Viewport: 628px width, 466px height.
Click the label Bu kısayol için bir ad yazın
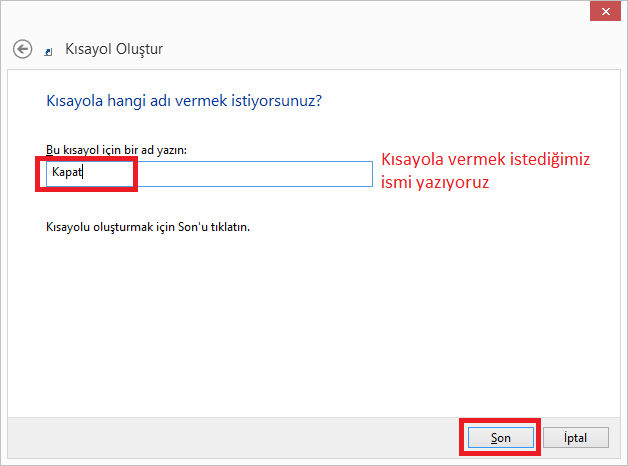pos(117,149)
